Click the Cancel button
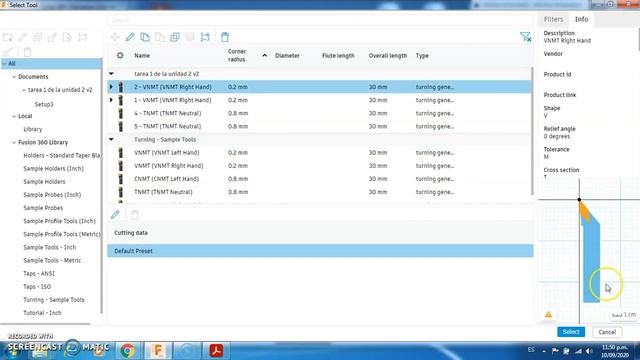 pyautogui.click(x=607, y=332)
